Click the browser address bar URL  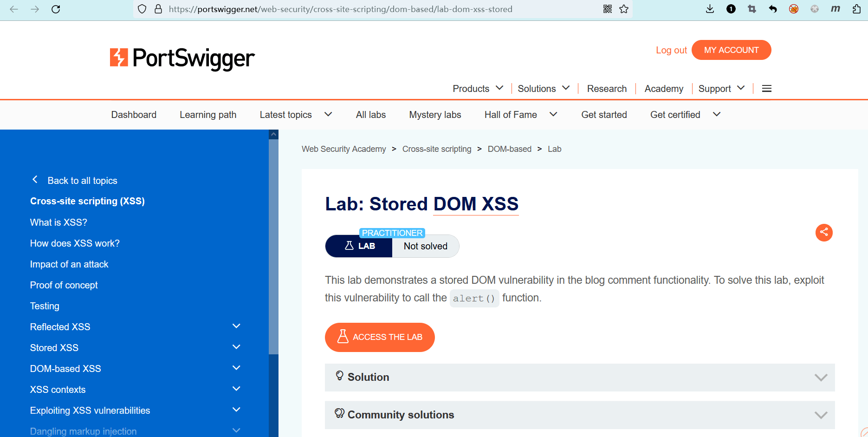[341, 9]
